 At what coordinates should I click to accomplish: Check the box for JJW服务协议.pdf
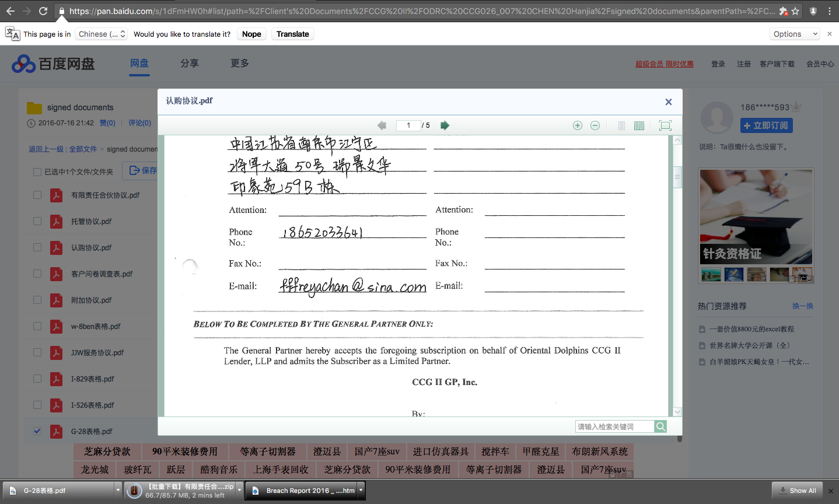[37, 352]
